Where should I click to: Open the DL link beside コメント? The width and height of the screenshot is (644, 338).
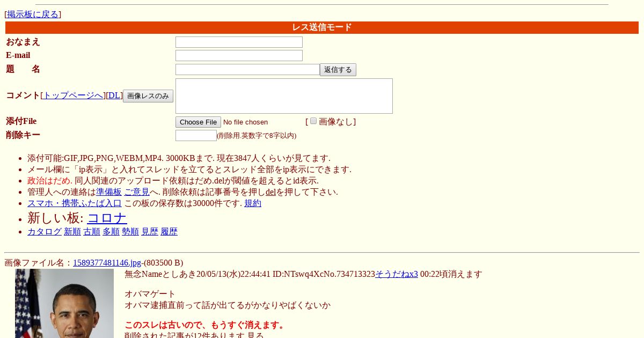click(x=114, y=95)
